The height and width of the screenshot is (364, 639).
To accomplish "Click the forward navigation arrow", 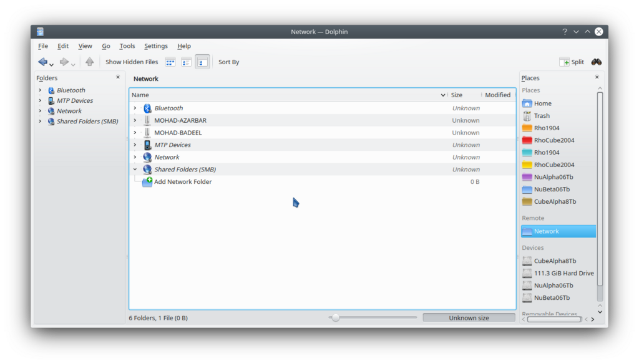I will tap(64, 62).
